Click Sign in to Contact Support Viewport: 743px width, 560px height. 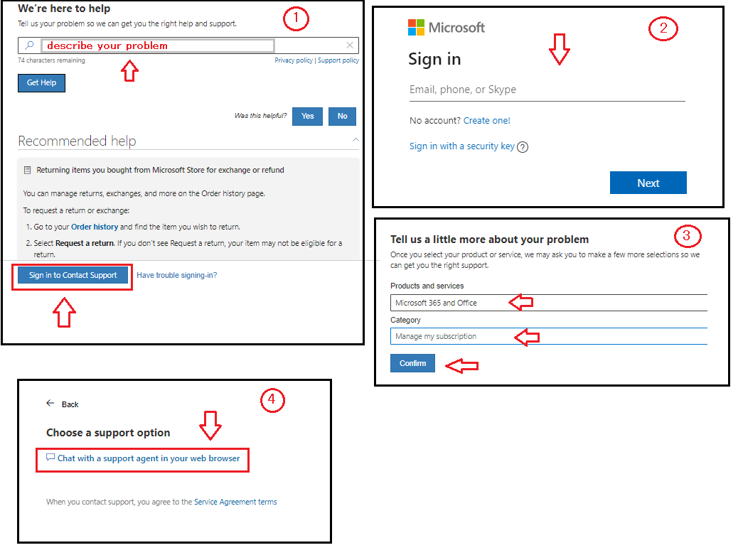pyautogui.click(x=73, y=275)
